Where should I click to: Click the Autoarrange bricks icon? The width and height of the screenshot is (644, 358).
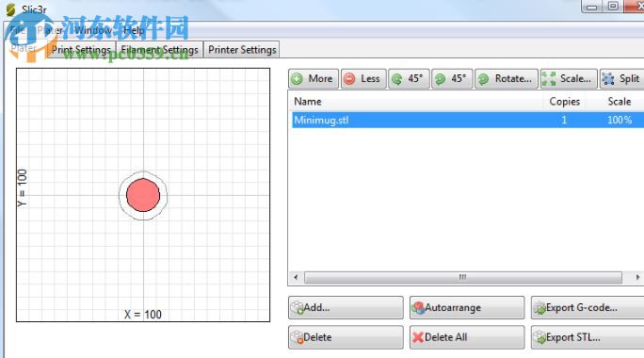(419, 308)
